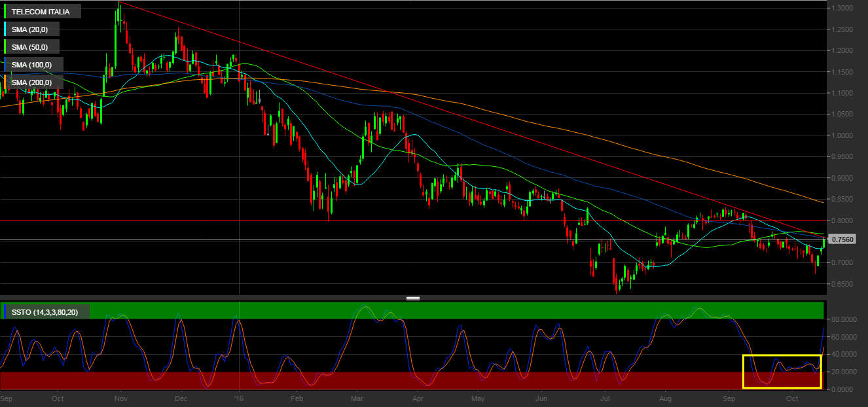Grab the panel splitter handle above SSTO
The width and height of the screenshot is (868, 407).
[x=413, y=298]
